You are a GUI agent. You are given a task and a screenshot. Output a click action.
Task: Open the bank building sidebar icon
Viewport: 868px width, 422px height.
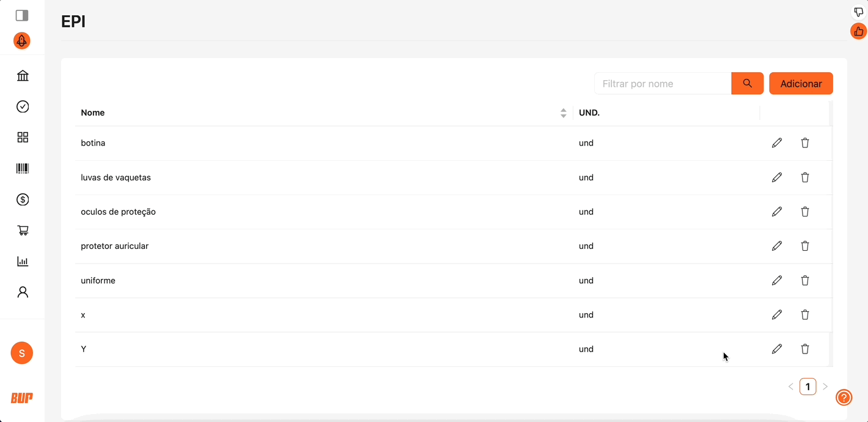pyautogui.click(x=23, y=76)
